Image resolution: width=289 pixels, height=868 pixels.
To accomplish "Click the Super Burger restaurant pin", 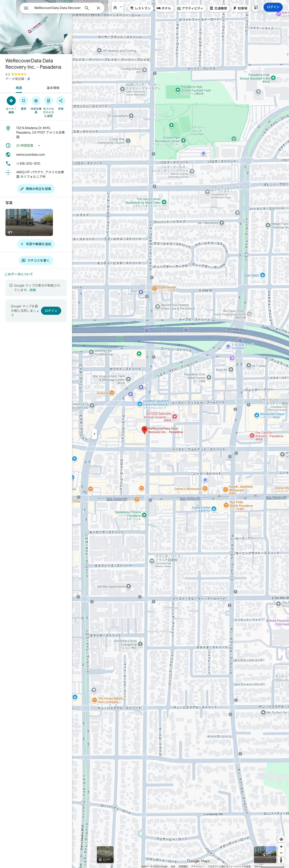I will [x=154, y=288].
